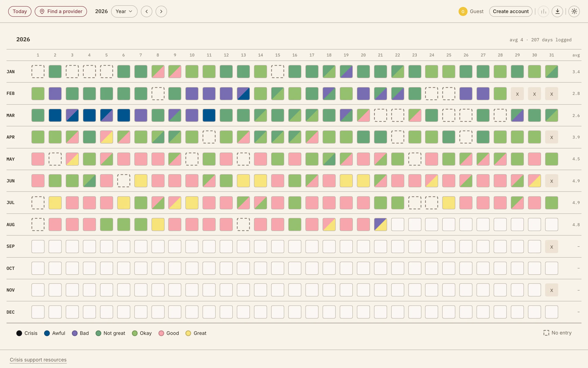
Task: Click June average 4.9 value
Action: (576, 181)
